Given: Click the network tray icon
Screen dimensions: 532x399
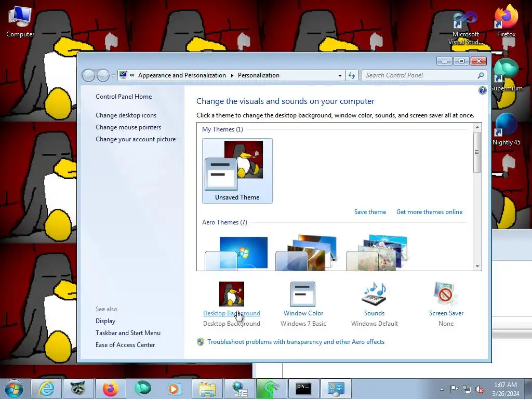Looking at the screenshot, I should tap(467, 389).
